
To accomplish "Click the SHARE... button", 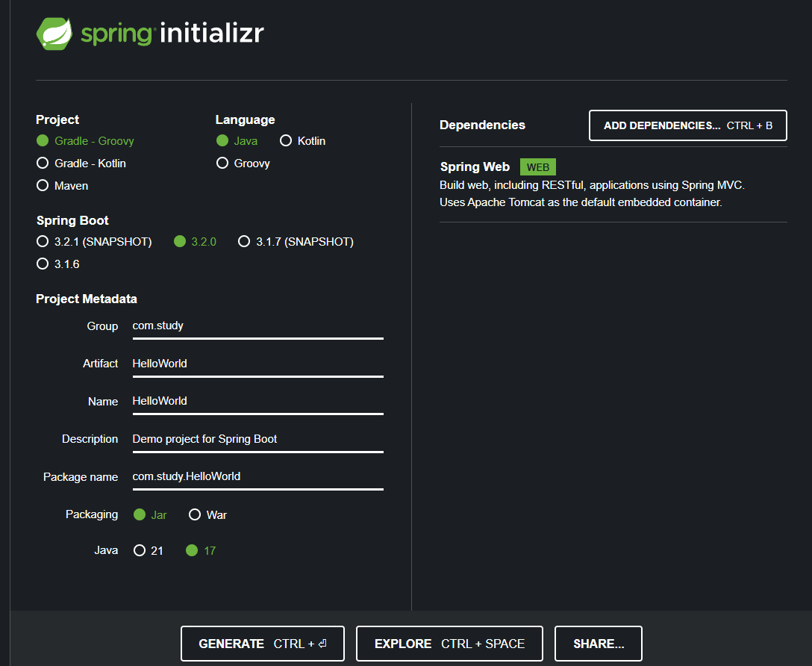I will 598,644.
